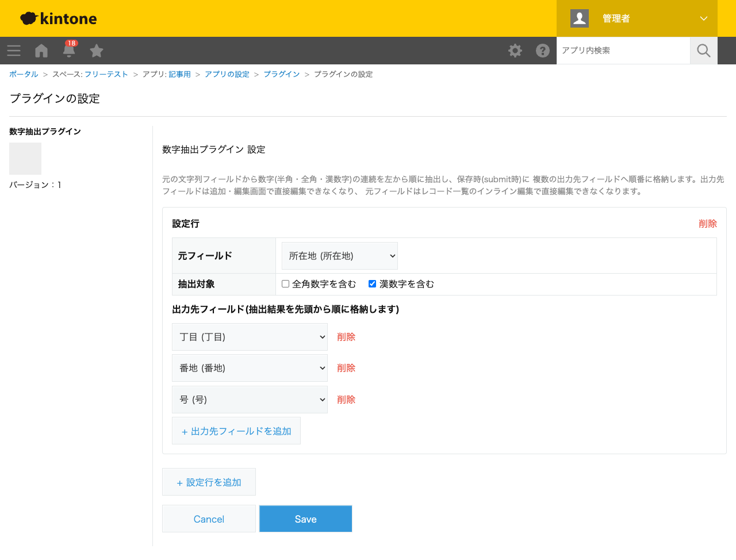The height and width of the screenshot is (560, 736).
Task: Open the help question mark icon
Action: tap(543, 51)
